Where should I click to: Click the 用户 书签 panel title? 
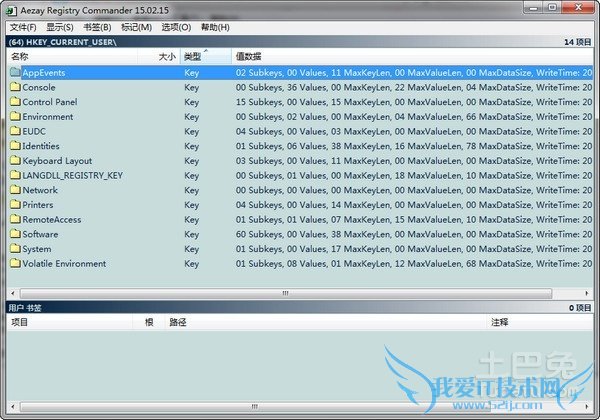tap(24, 308)
